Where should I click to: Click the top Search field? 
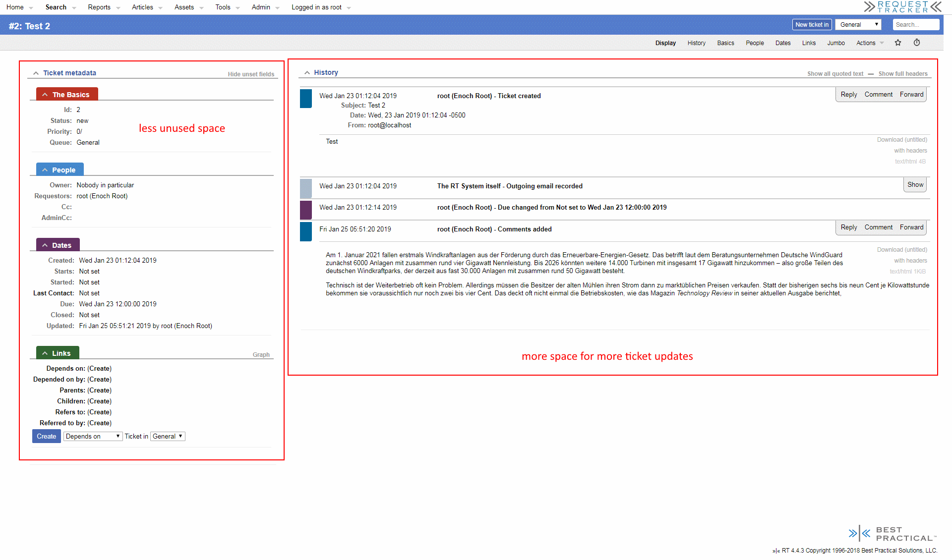click(x=915, y=24)
